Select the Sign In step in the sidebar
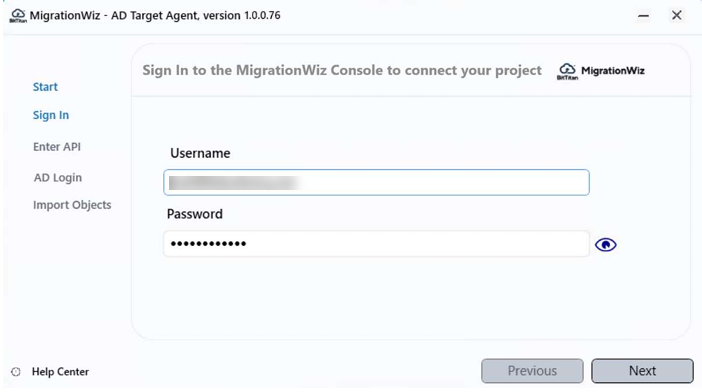Viewport: 702px width, 392px height. 51,115
